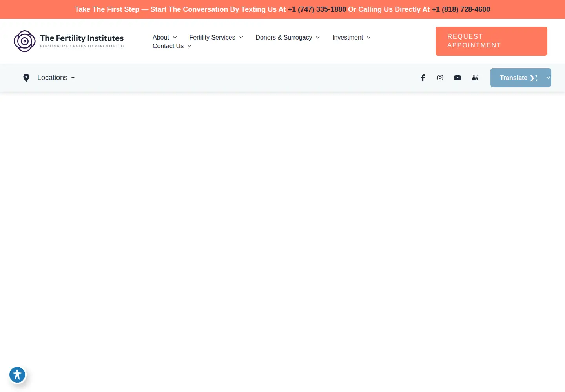Text the +1 (747) 335-1880 number link

tap(317, 9)
